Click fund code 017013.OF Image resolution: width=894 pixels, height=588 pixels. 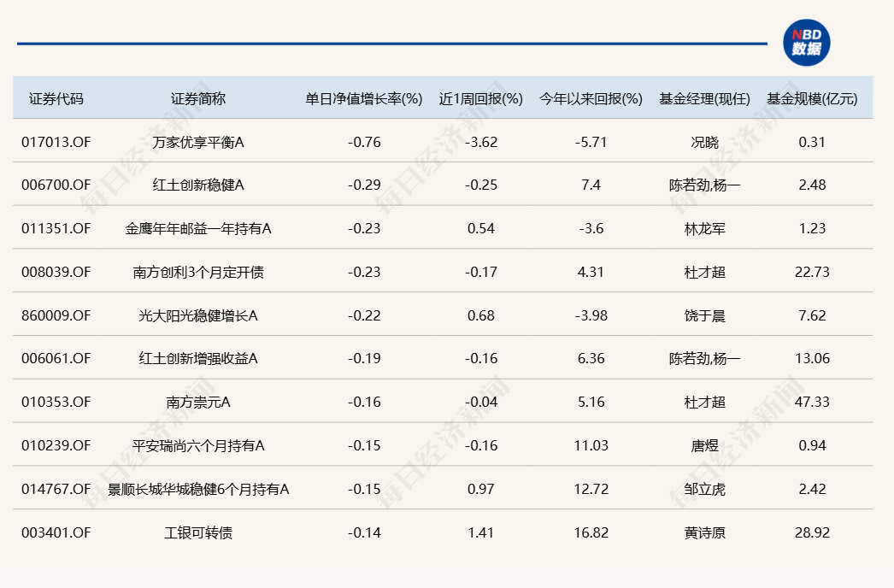56,142
